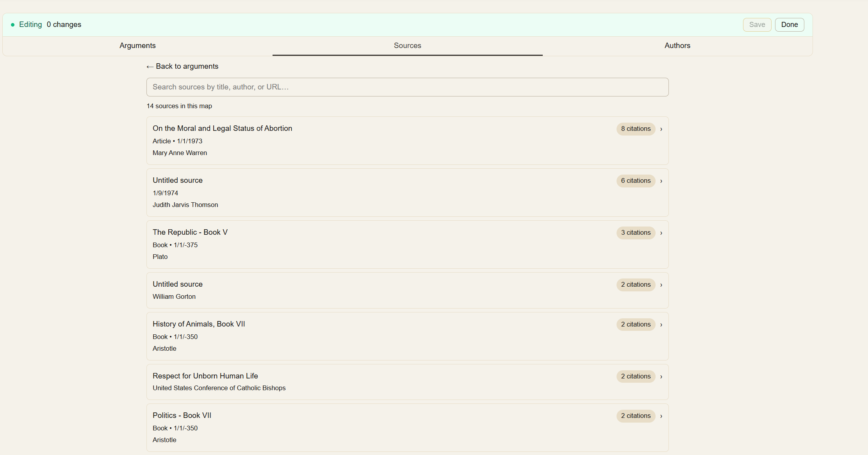Expand details for On the Moral and Legal Status of Abortion
The image size is (868, 455).
coord(661,129)
